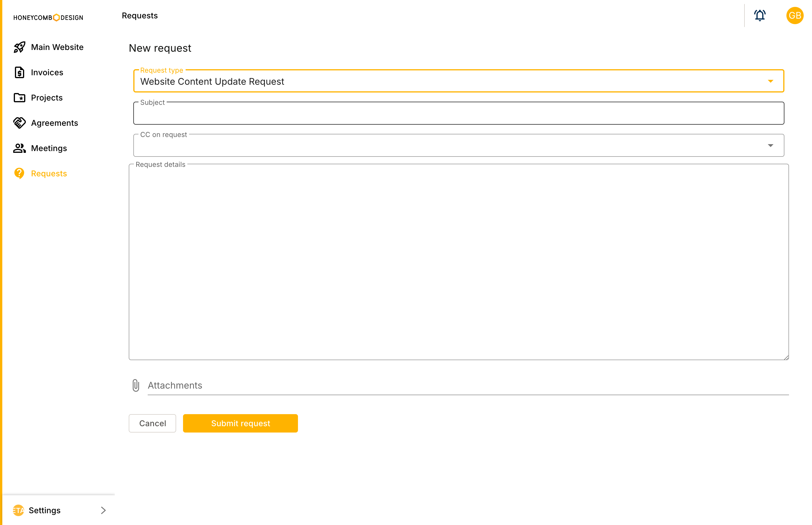Click the Attachments field
Screen dimensions: 812x525
(x=468, y=385)
